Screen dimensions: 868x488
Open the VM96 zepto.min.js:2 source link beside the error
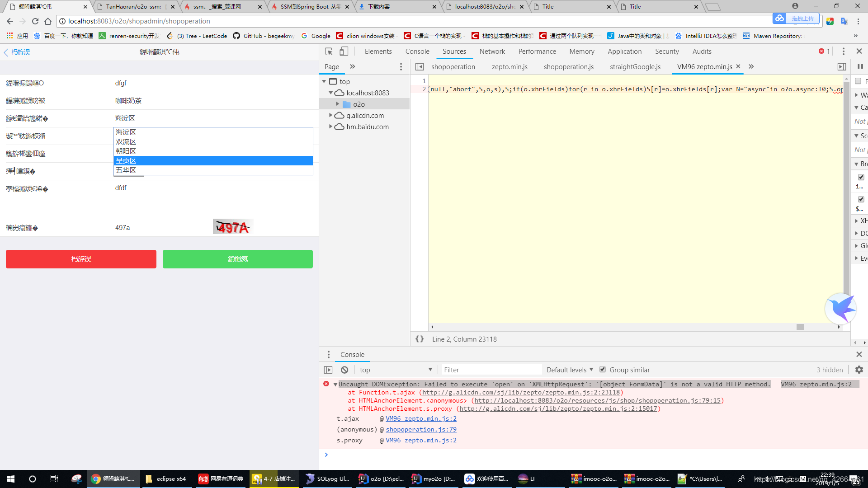[816, 384]
